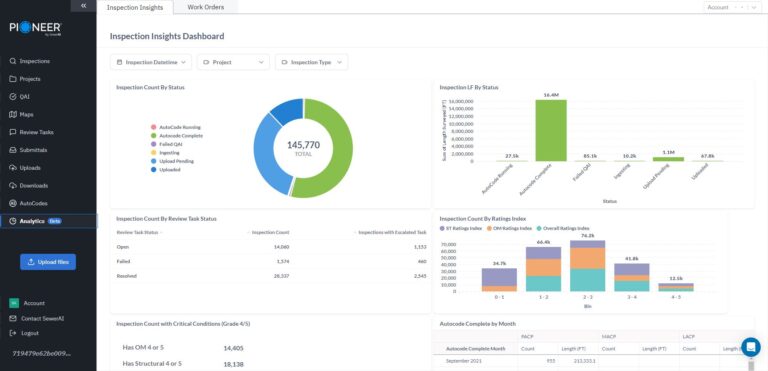This screenshot has height=371, width=768.
Task: Open the chat support bubble icon
Action: coord(750,347)
